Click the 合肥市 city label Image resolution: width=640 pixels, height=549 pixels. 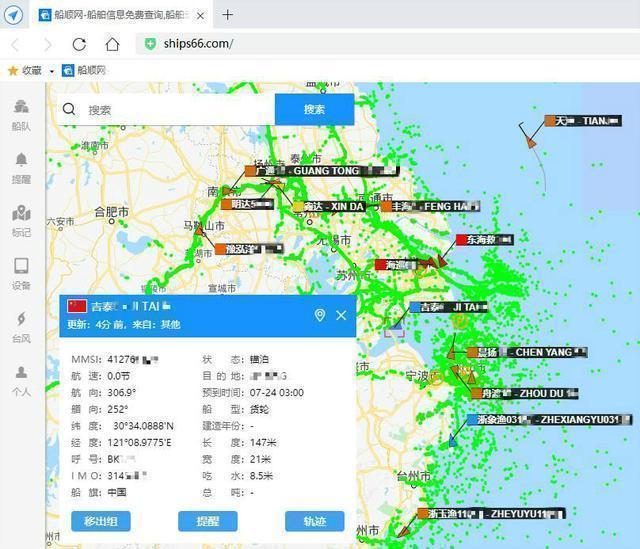[x=111, y=212]
